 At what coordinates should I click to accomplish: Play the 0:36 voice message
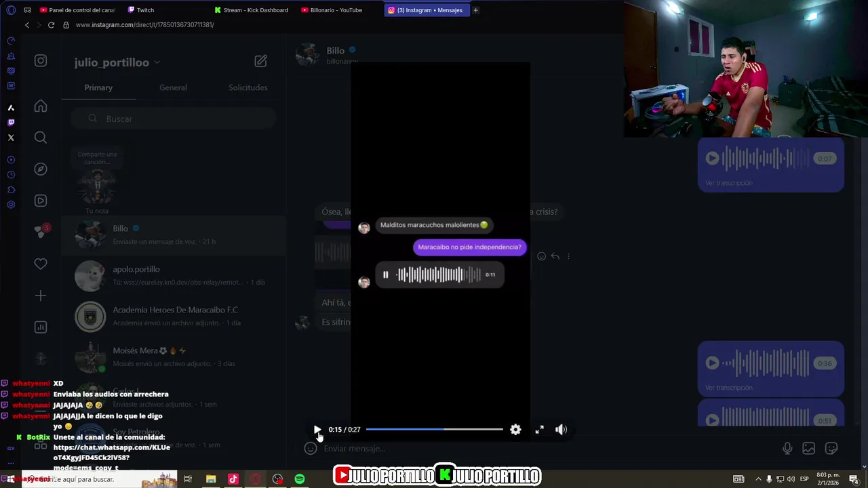coord(712,363)
